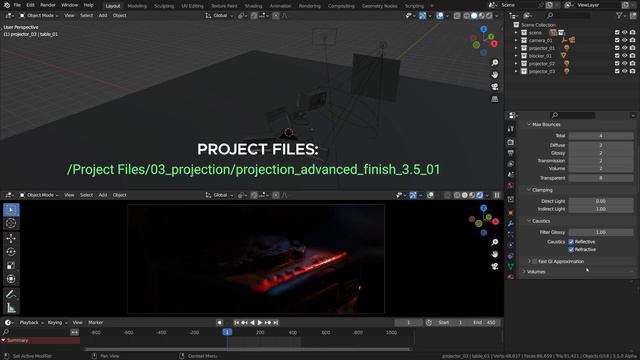This screenshot has width=640, height=360.
Task: Open Object Mode dropdown in upper viewport
Action: (x=39, y=16)
